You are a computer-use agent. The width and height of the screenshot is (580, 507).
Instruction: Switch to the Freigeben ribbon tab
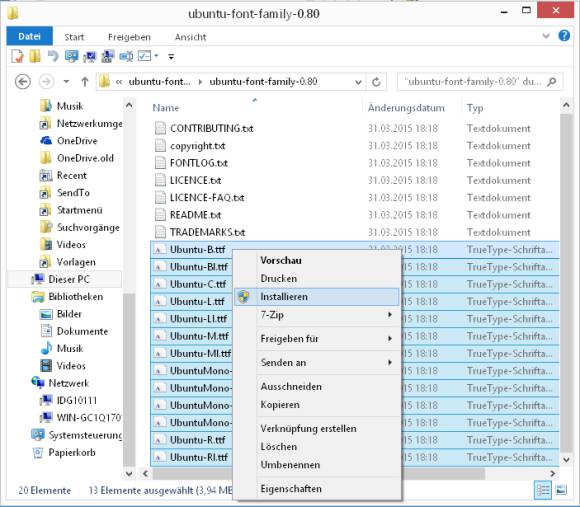point(129,37)
